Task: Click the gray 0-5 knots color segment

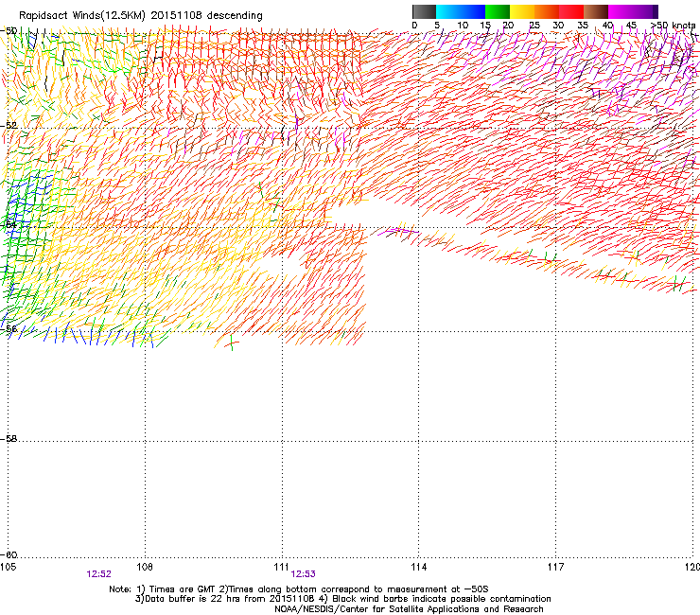Action: [x=424, y=11]
